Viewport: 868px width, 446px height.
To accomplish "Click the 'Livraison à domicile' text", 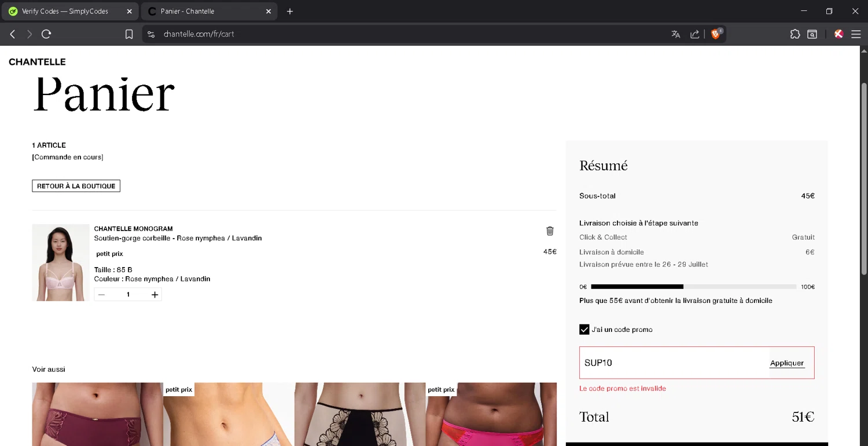I will 612,252.
